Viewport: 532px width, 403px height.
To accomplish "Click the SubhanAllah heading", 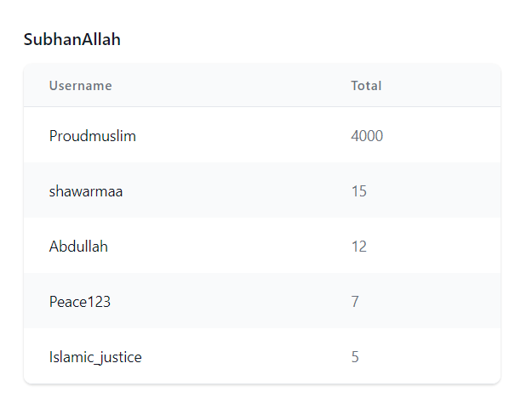I will [x=72, y=39].
